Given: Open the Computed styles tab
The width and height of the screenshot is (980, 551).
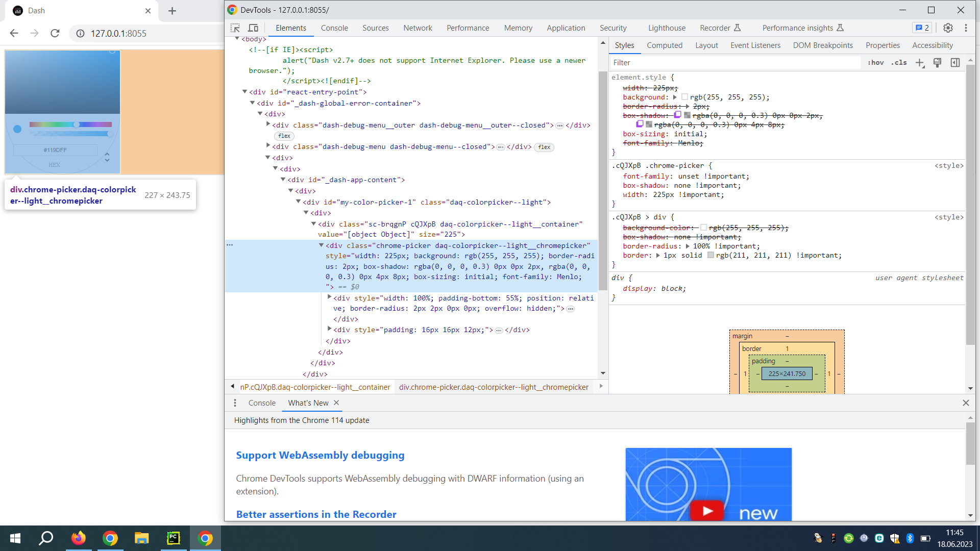Looking at the screenshot, I should tap(664, 45).
